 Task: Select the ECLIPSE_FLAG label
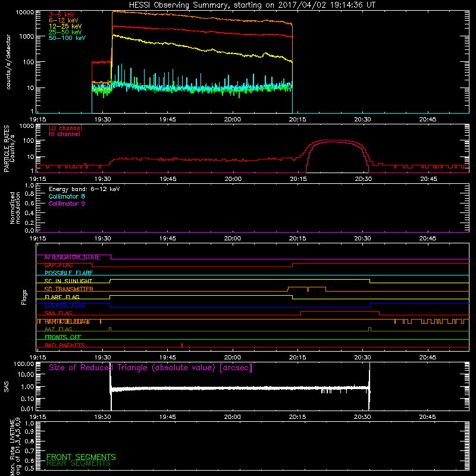point(65,305)
